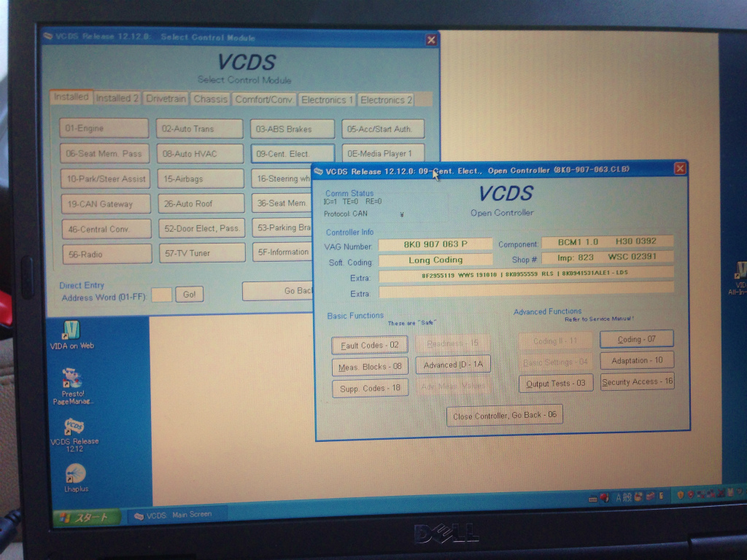
Task: Select the 08-Auto HVAC module
Action: [200, 154]
